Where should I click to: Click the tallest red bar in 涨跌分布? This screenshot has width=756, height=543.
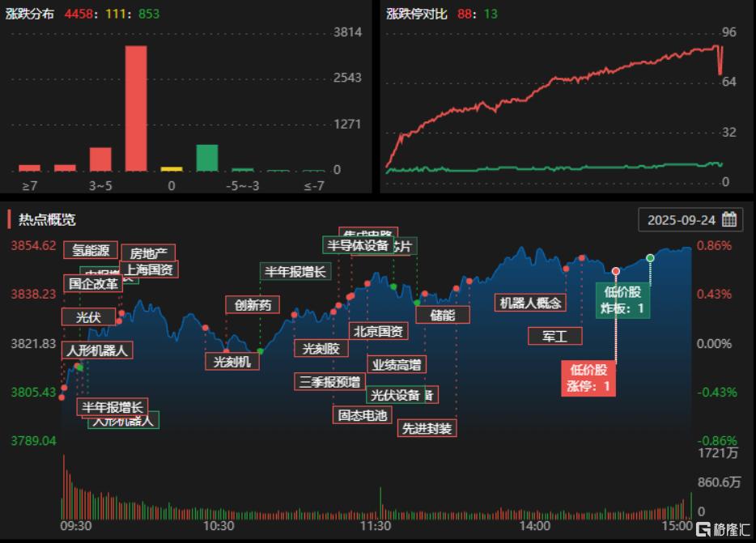coord(136,108)
